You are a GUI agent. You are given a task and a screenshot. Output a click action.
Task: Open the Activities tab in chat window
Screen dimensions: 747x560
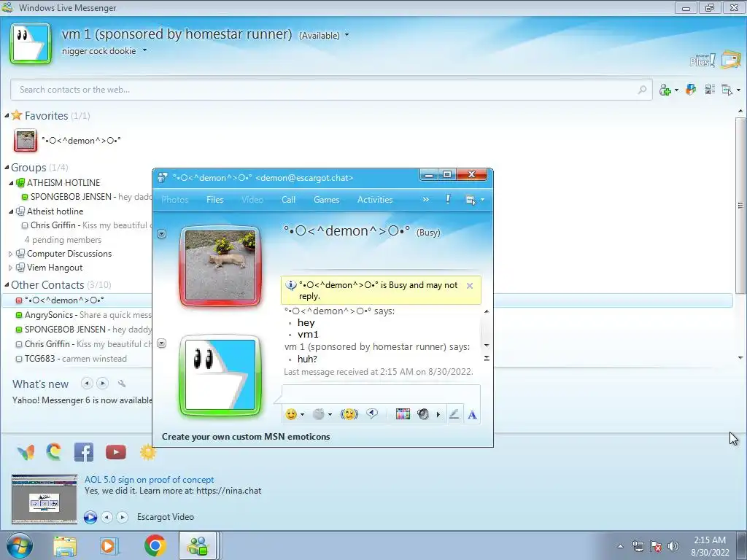pyautogui.click(x=375, y=200)
